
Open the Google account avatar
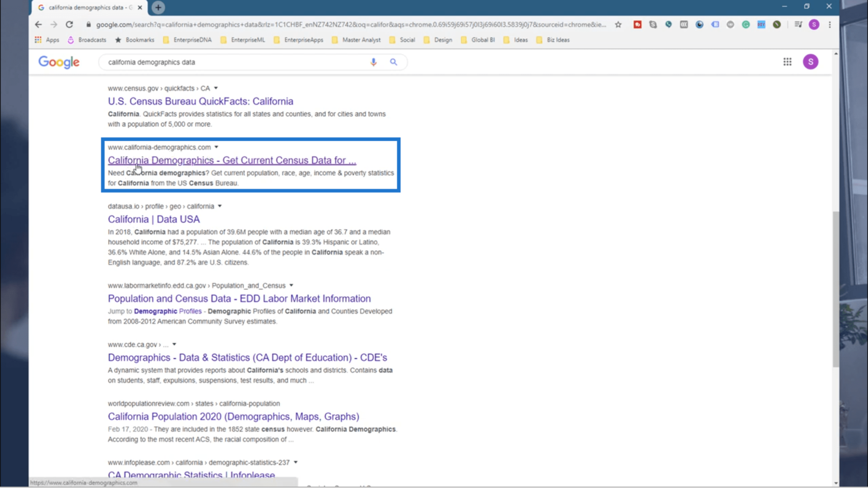tap(810, 62)
